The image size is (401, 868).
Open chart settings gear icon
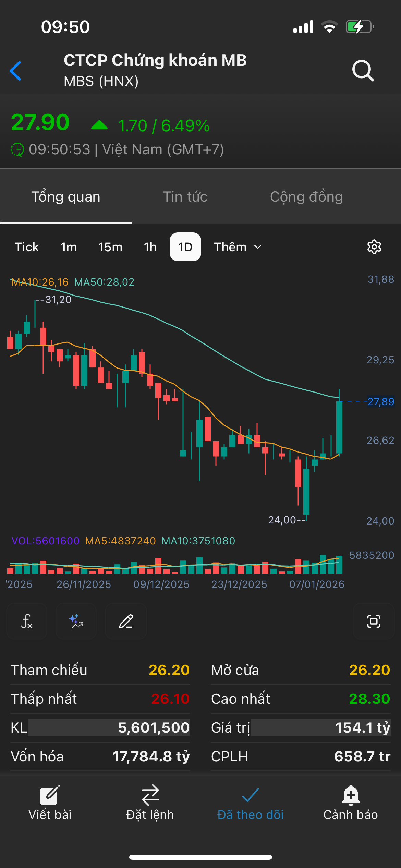[374, 247]
